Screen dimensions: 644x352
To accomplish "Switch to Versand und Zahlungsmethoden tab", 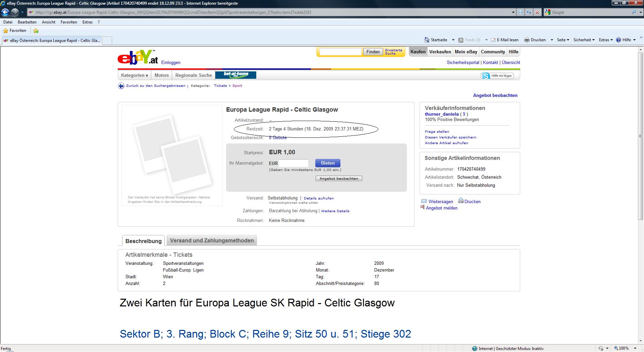I will click(212, 241).
